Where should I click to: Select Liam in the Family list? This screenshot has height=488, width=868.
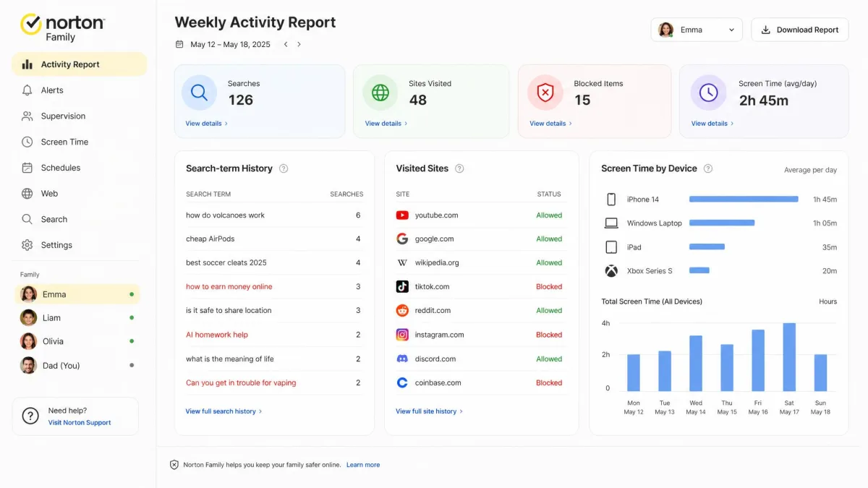point(77,318)
